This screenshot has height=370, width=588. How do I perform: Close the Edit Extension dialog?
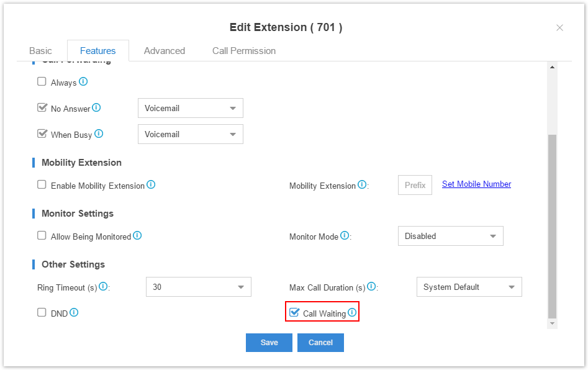point(559,28)
